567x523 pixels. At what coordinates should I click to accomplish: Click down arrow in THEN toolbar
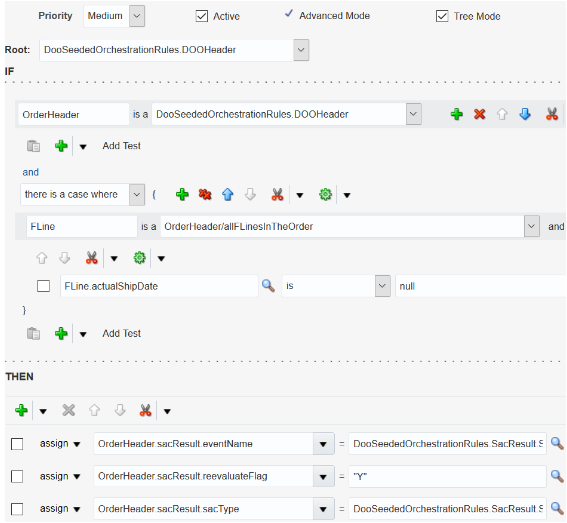tap(120, 411)
